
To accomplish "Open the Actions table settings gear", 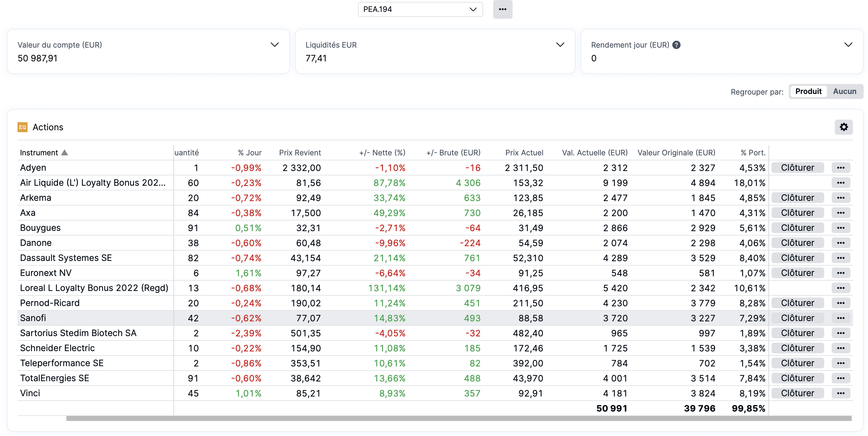I will point(843,127).
